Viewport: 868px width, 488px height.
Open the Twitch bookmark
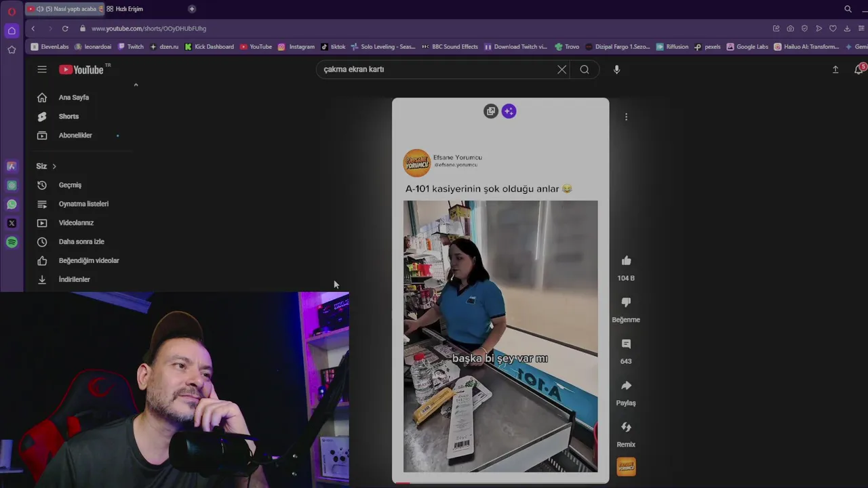click(x=131, y=47)
